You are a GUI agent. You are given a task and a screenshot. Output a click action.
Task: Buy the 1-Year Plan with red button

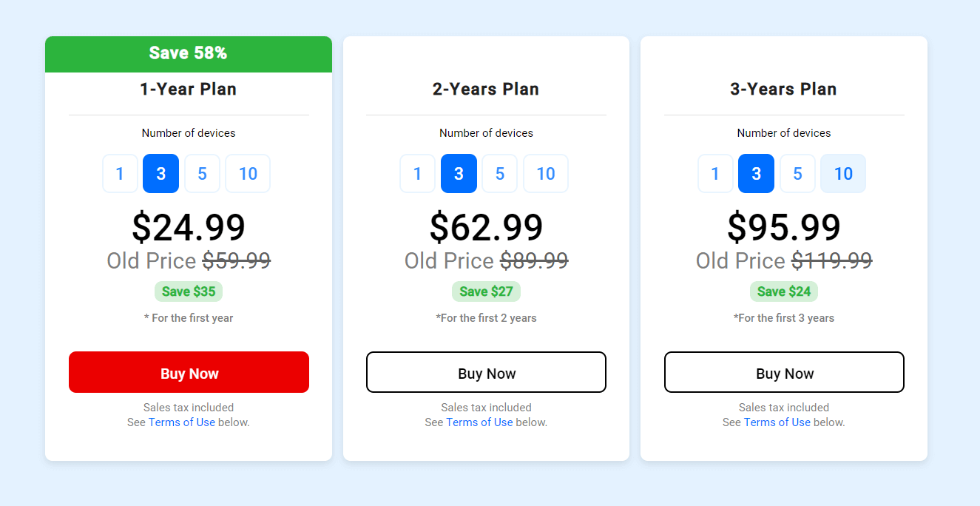click(x=189, y=372)
